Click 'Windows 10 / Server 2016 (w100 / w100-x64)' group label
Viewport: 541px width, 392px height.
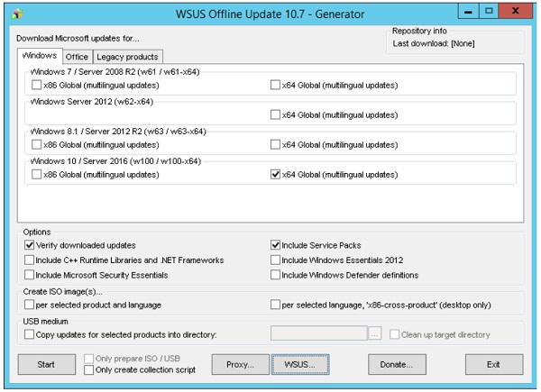pyautogui.click(x=115, y=161)
